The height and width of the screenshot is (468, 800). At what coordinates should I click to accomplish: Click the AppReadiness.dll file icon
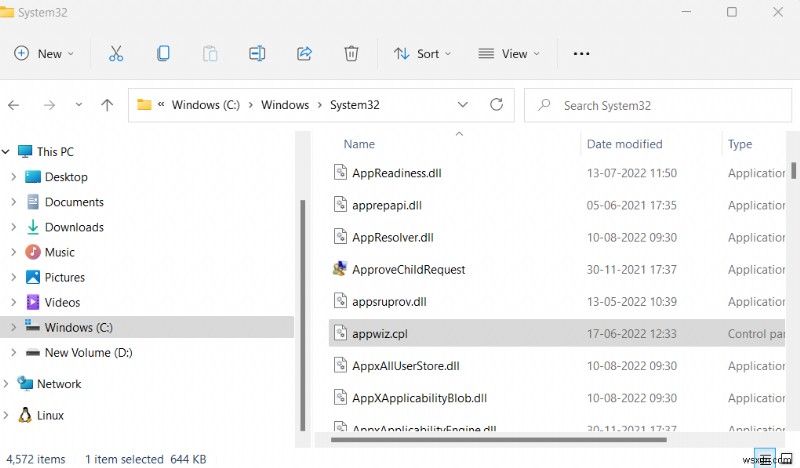tap(340, 173)
